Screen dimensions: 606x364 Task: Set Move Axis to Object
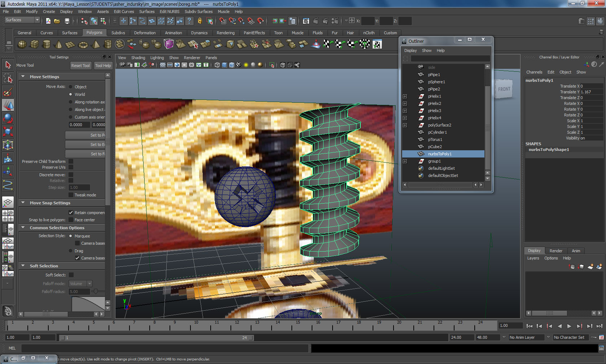pyautogui.click(x=71, y=87)
